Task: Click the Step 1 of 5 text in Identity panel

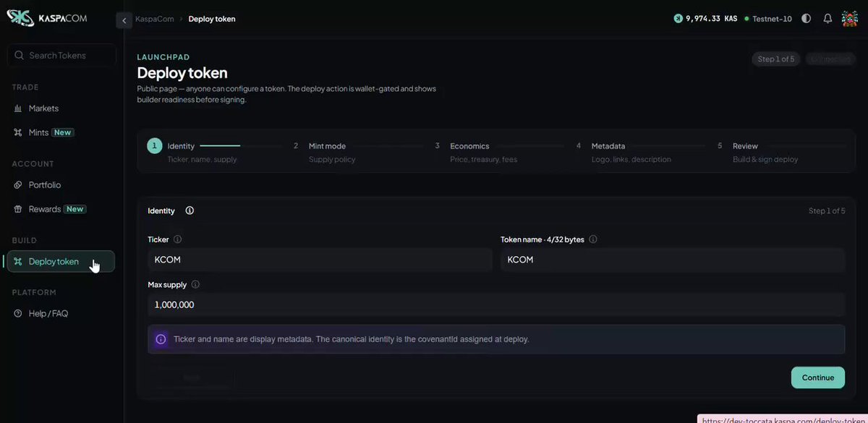Action: click(827, 211)
